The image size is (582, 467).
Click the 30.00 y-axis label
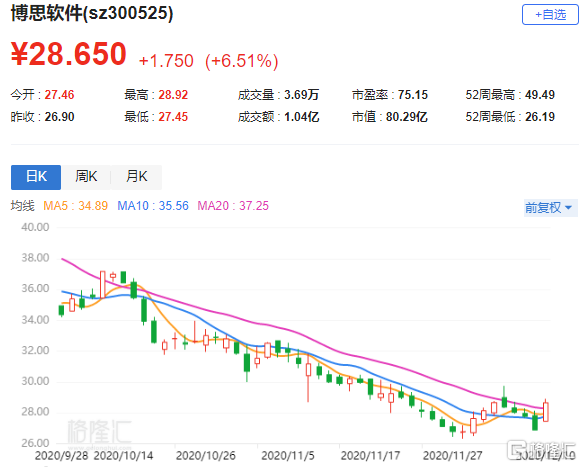tap(35, 381)
